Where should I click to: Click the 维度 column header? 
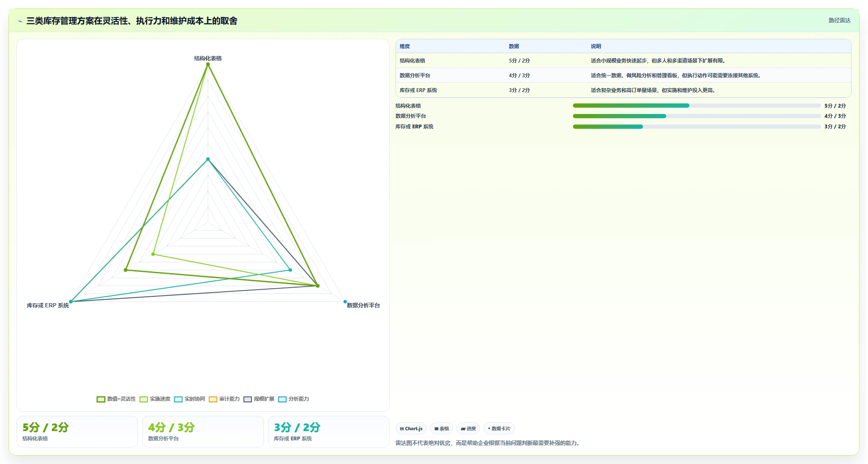click(x=405, y=46)
